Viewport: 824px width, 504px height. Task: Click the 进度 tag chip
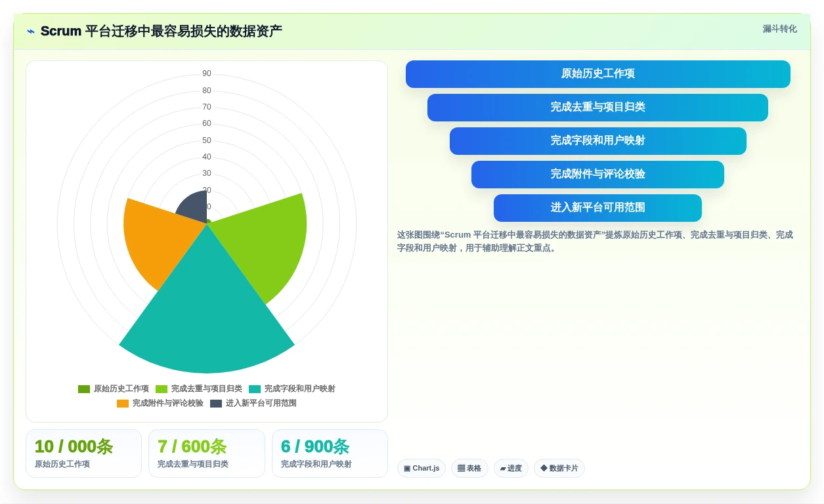tap(511, 469)
